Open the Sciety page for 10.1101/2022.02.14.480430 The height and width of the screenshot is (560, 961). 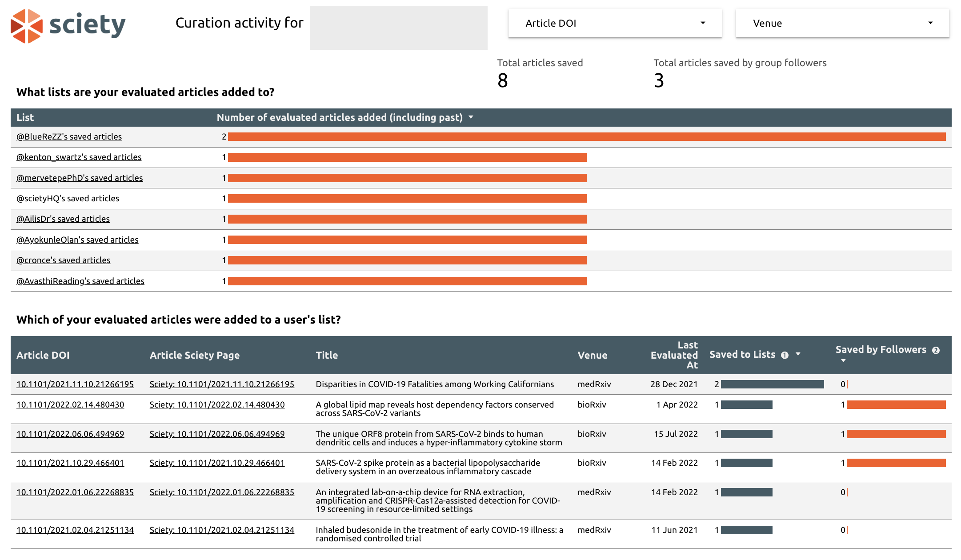point(217,404)
